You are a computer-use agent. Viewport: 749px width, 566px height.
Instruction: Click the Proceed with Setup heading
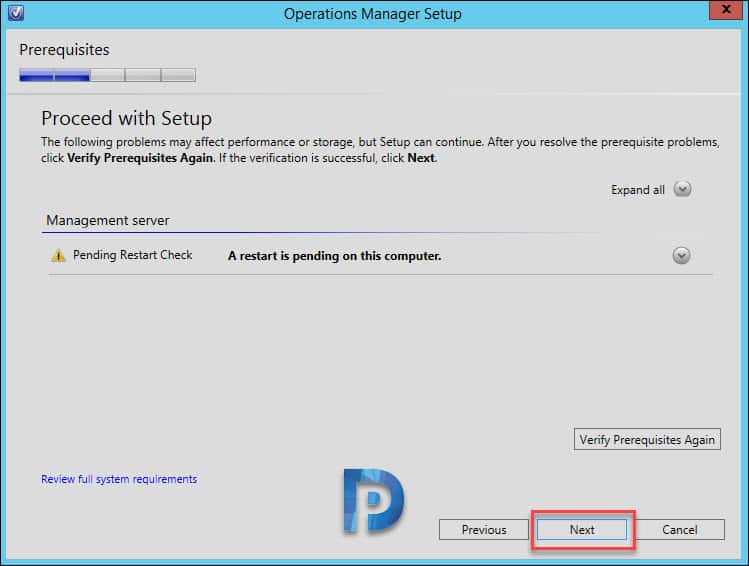click(x=127, y=118)
